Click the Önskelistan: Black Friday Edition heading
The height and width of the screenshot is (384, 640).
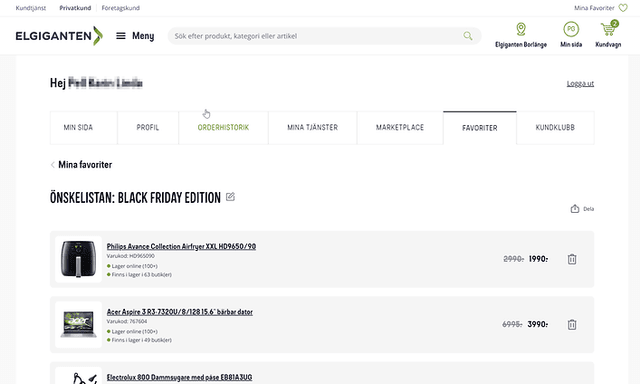135,198
